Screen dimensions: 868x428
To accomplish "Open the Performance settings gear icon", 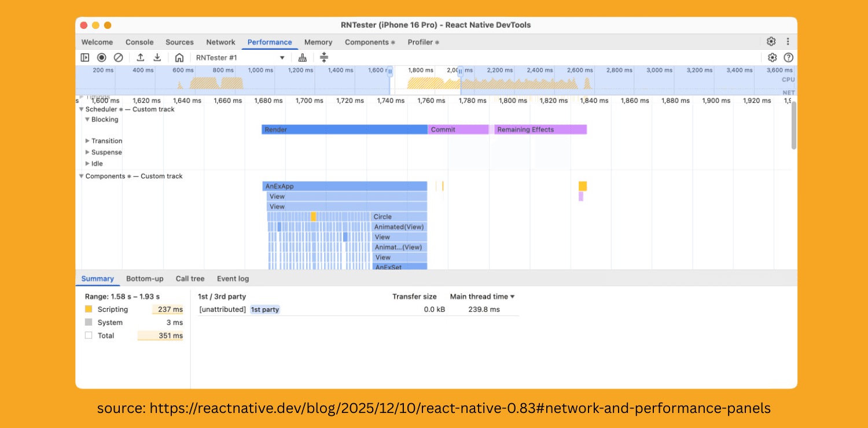I will [772, 57].
